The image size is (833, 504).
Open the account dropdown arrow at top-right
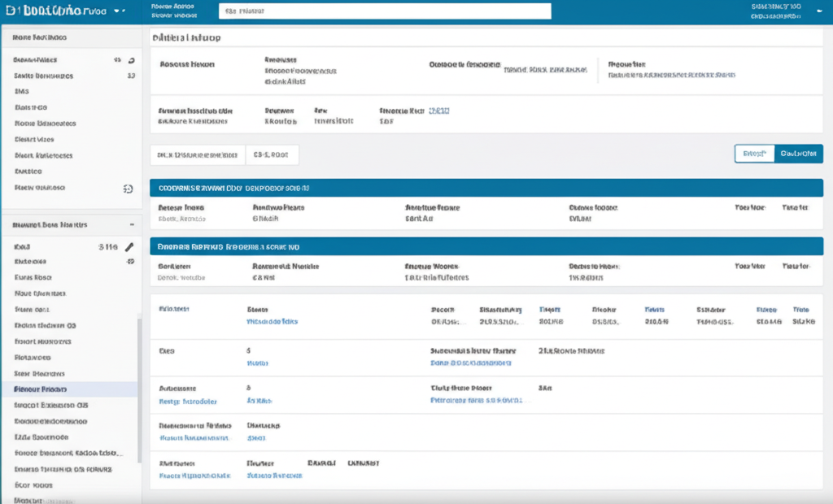tap(819, 11)
